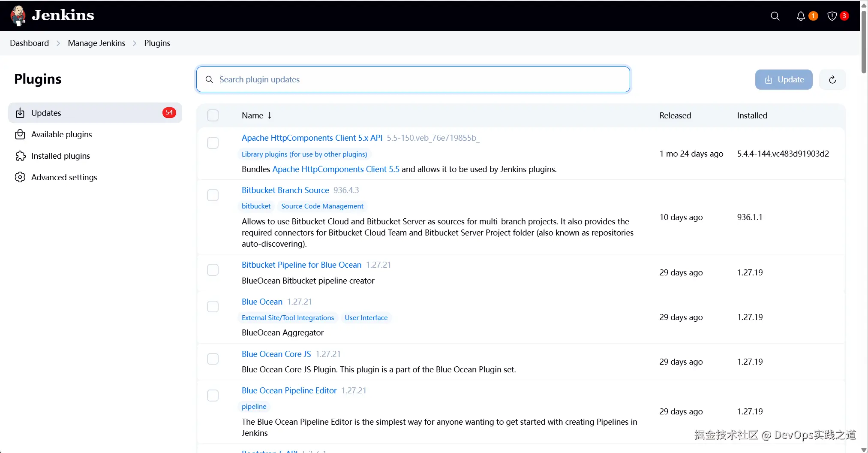
Task: Filter by Library plugins category tag
Action: click(x=304, y=154)
